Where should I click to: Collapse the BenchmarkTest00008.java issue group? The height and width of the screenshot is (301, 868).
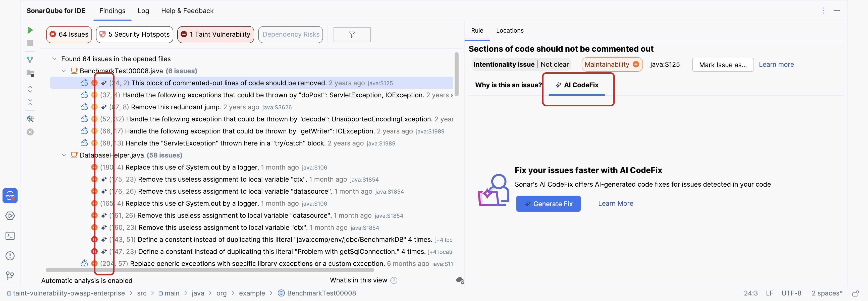(x=64, y=71)
